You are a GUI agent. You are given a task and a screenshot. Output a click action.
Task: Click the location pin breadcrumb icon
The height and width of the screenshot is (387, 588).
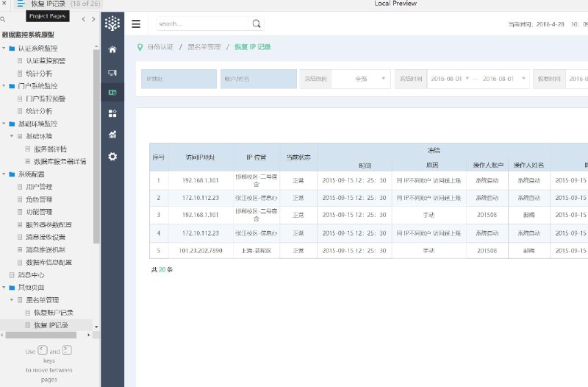pos(140,47)
